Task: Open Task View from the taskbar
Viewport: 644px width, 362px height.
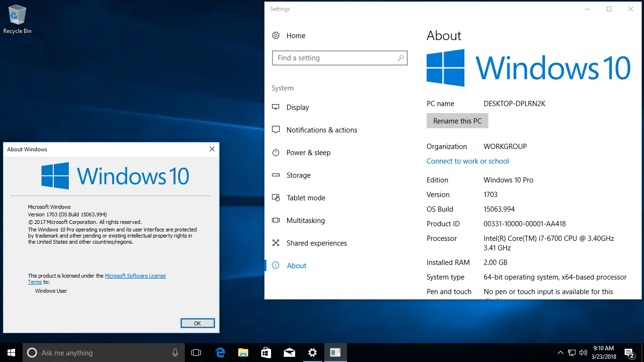Action: click(196, 353)
